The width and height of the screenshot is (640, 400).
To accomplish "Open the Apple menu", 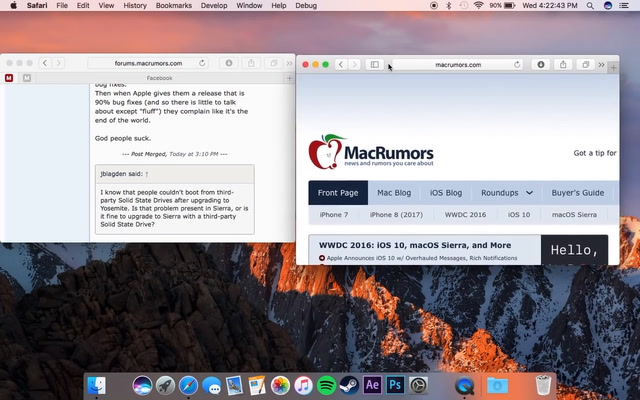I will 13,5.
